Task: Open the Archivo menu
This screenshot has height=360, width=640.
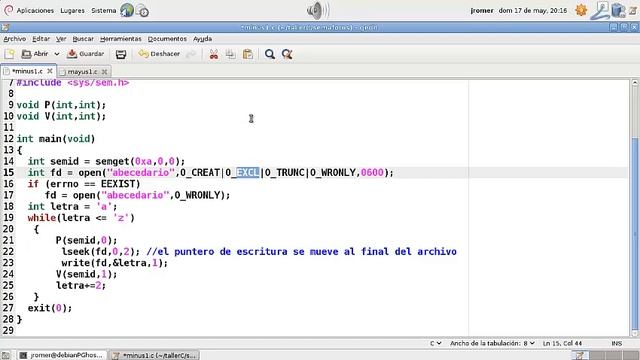Action: 15,39
